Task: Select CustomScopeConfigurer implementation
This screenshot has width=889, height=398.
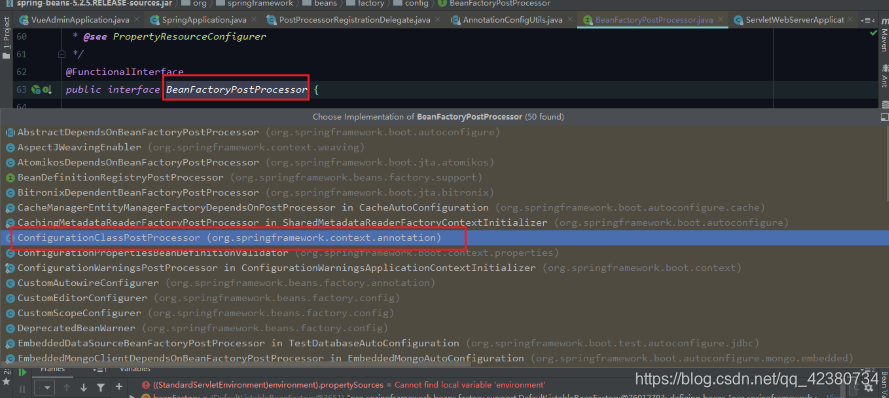Action: pyautogui.click(x=444, y=313)
